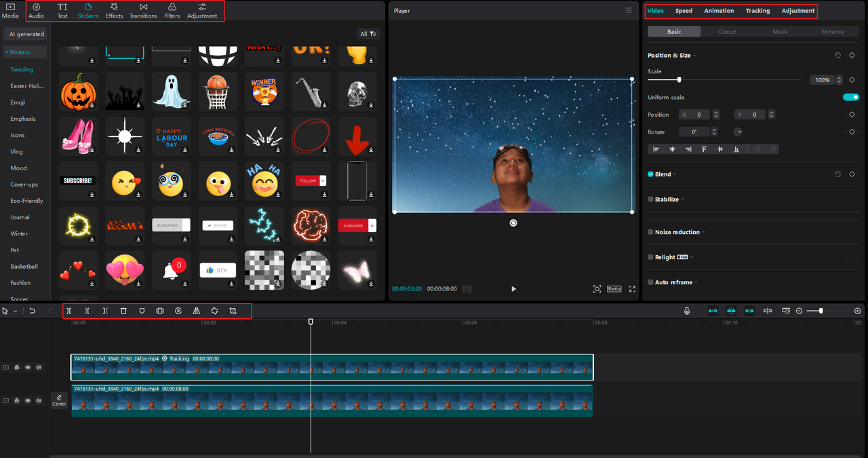This screenshot has height=458, width=868.
Task: Open the Transitions tab
Action: 143,11
